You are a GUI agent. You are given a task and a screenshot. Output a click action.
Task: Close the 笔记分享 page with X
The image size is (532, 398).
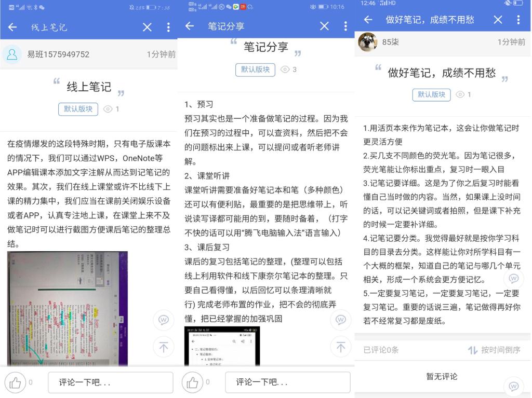[324, 26]
